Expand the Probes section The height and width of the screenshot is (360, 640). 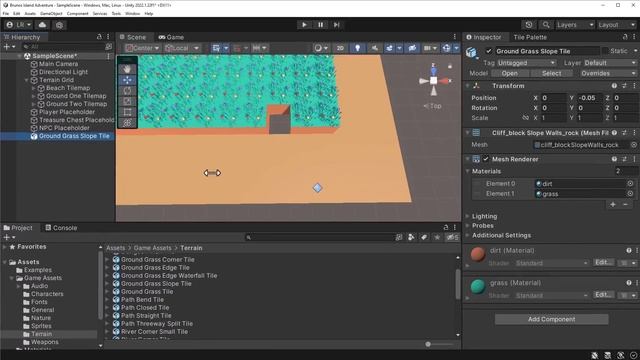(482, 226)
